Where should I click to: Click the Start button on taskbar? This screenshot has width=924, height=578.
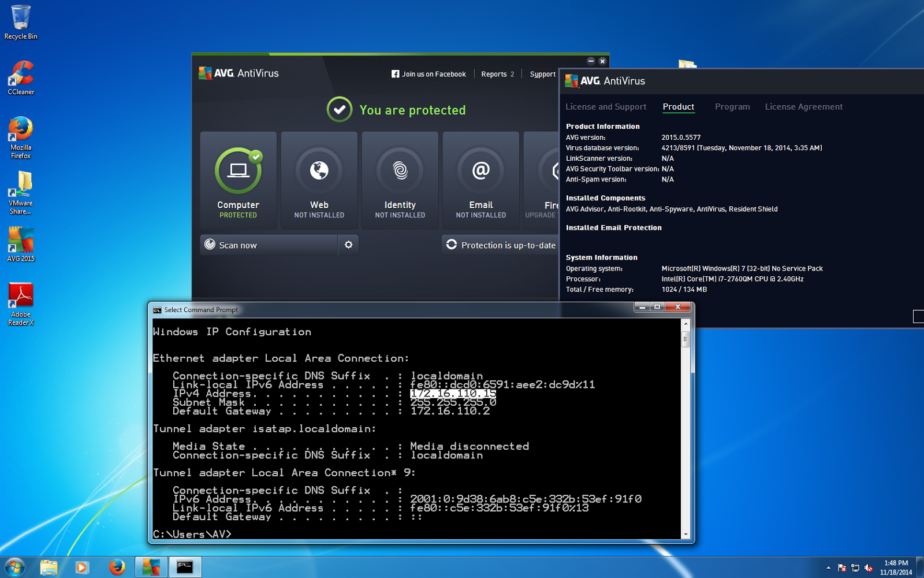(x=14, y=567)
